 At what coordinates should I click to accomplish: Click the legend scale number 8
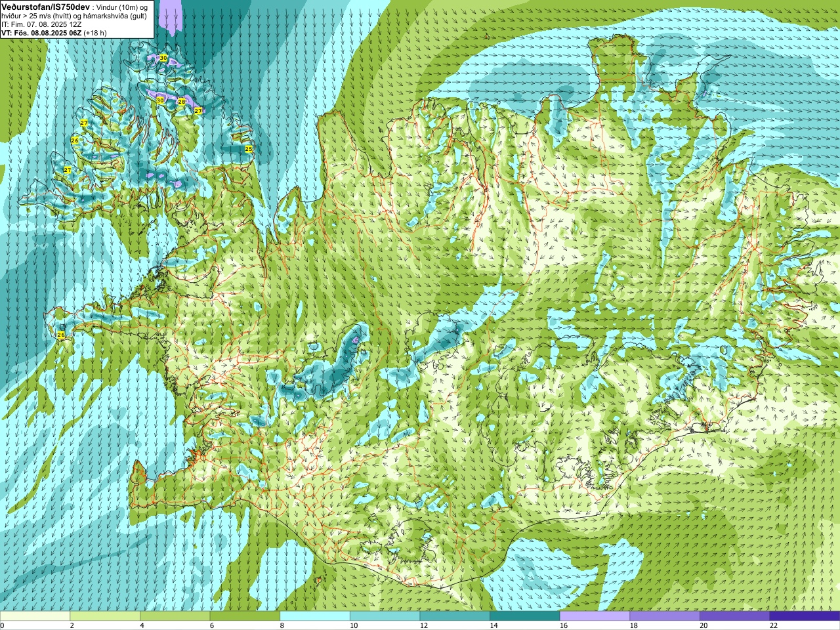coord(282,625)
